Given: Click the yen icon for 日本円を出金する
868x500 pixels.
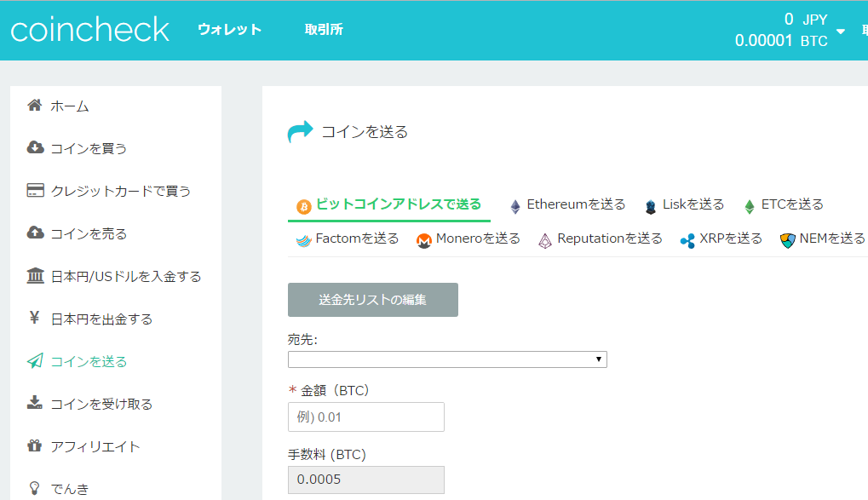Looking at the screenshot, I should (34, 317).
